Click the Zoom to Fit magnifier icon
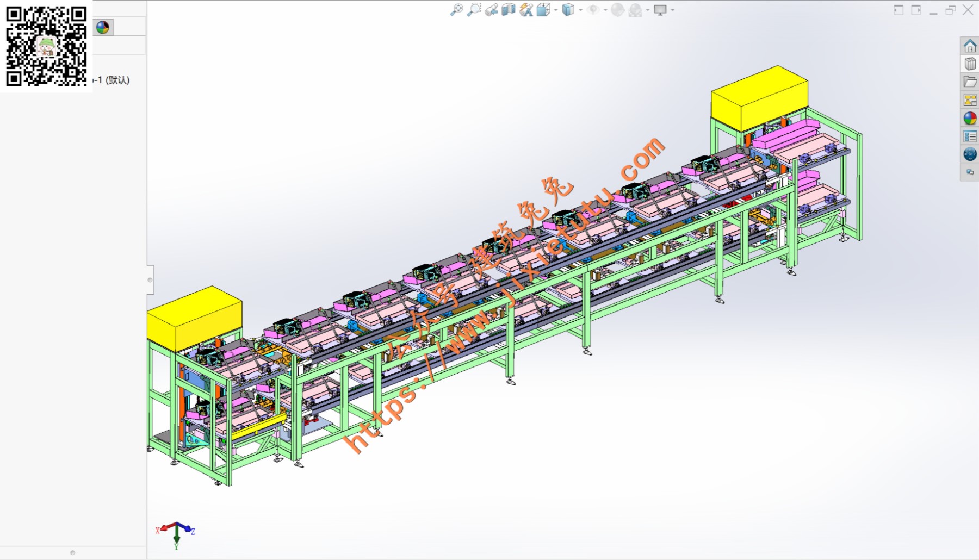Viewport: 979px width, 560px height. click(456, 10)
